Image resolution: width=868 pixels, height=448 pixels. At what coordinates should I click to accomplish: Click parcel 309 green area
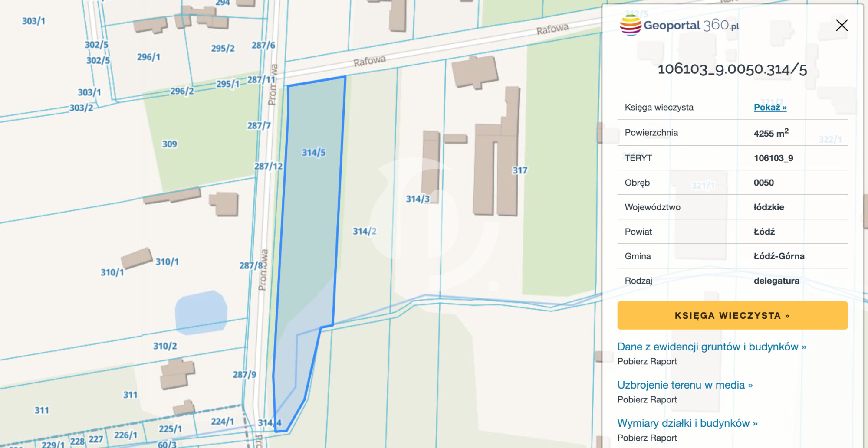[x=169, y=144]
